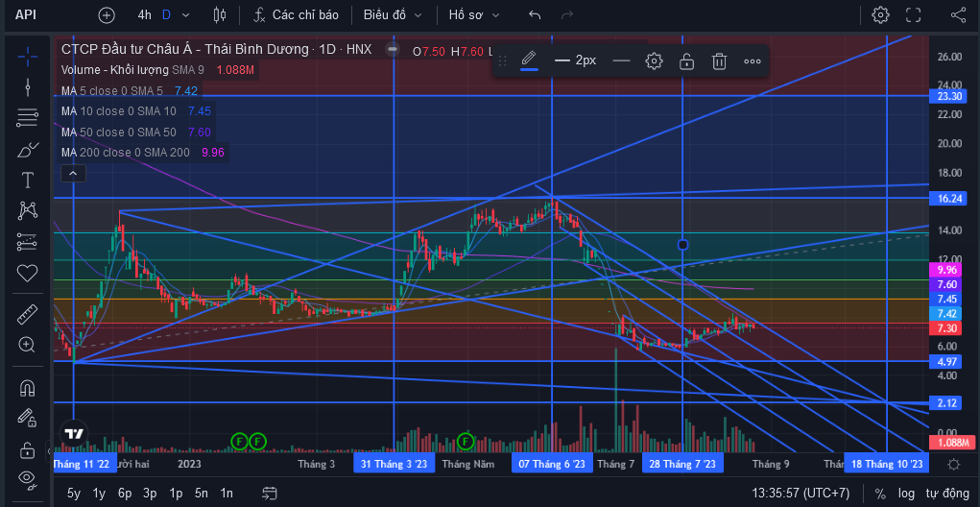
Task: Click the compare or add symbol plus icon
Action: [107, 15]
